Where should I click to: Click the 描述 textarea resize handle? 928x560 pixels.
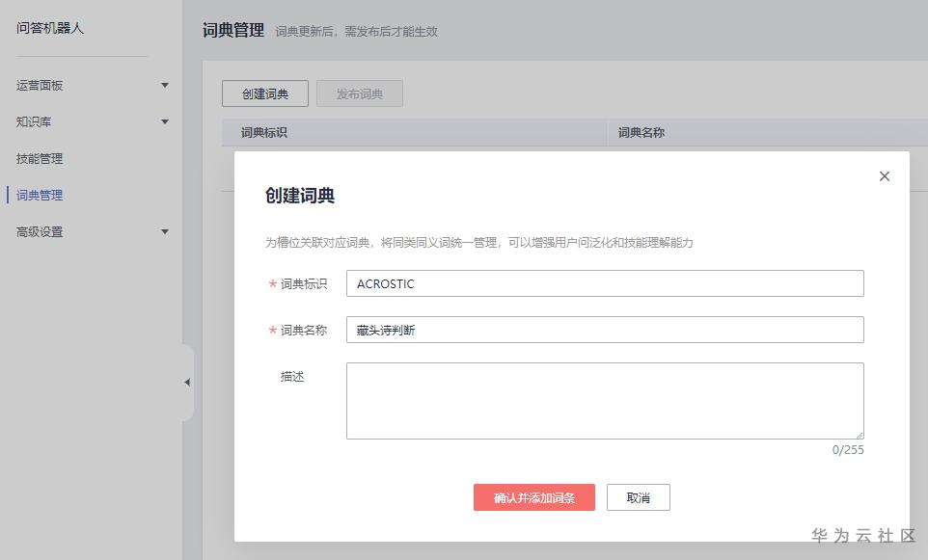point(859,435)
